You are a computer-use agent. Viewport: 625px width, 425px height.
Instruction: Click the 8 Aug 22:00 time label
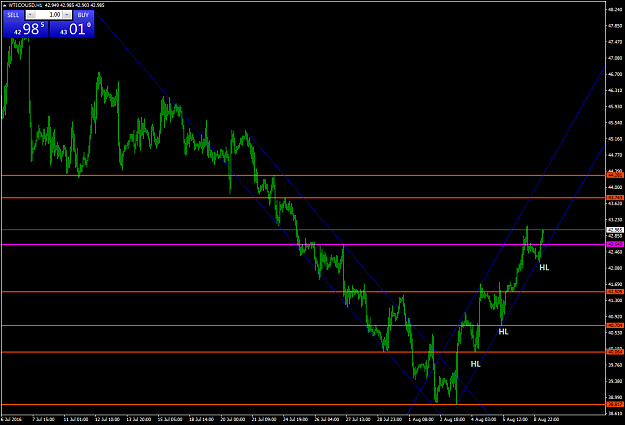(x=546, y=419)
